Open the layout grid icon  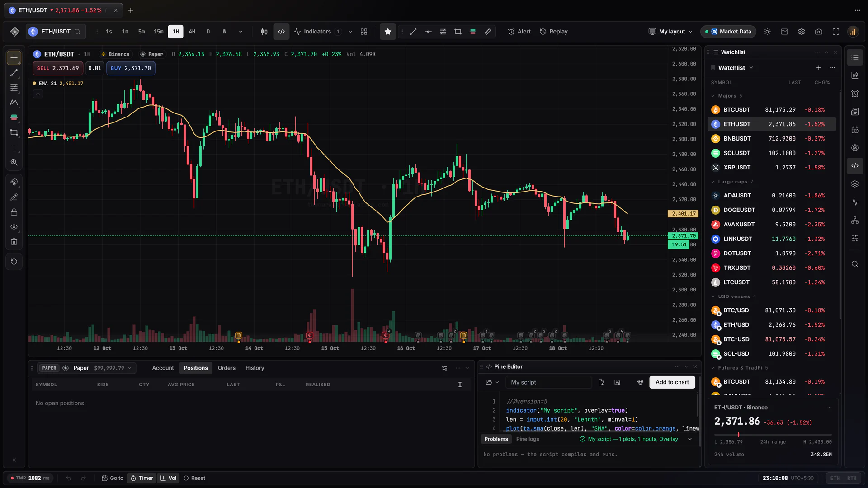pos(364,32)
